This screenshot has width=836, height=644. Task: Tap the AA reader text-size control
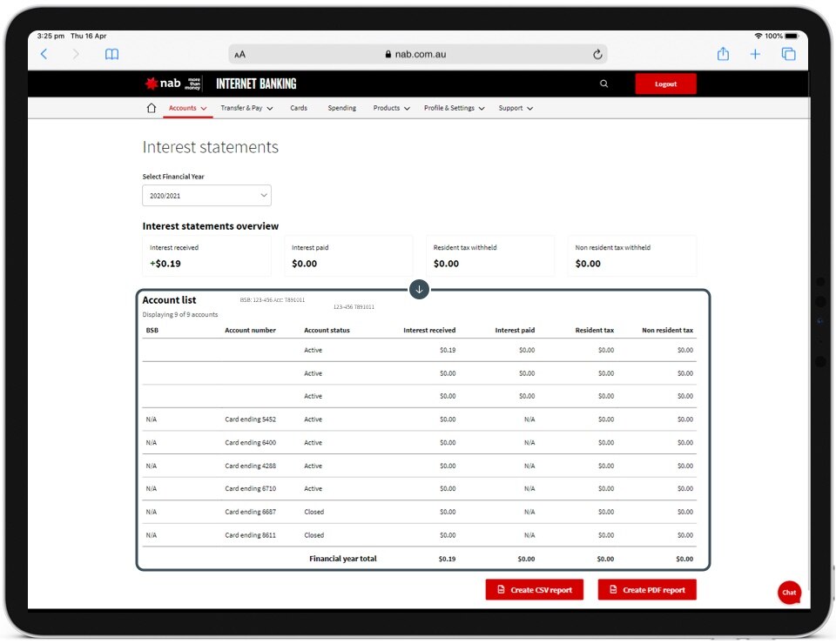click(x=240, y=54)
